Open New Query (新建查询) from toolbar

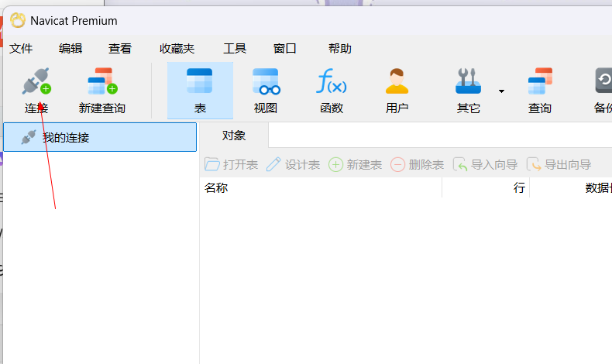pos(102,91)
